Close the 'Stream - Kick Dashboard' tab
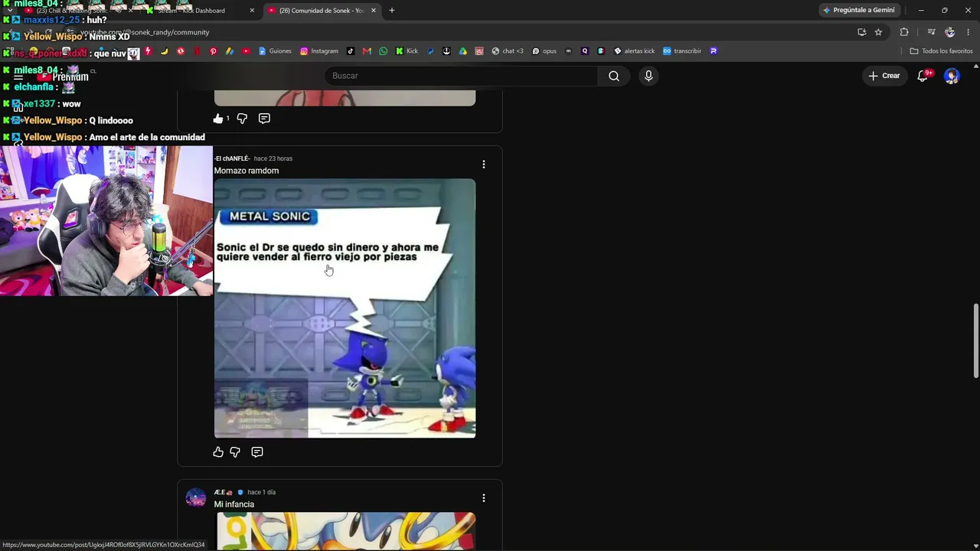The width and height of the screenshot is (980, 551). pos(252,11)
